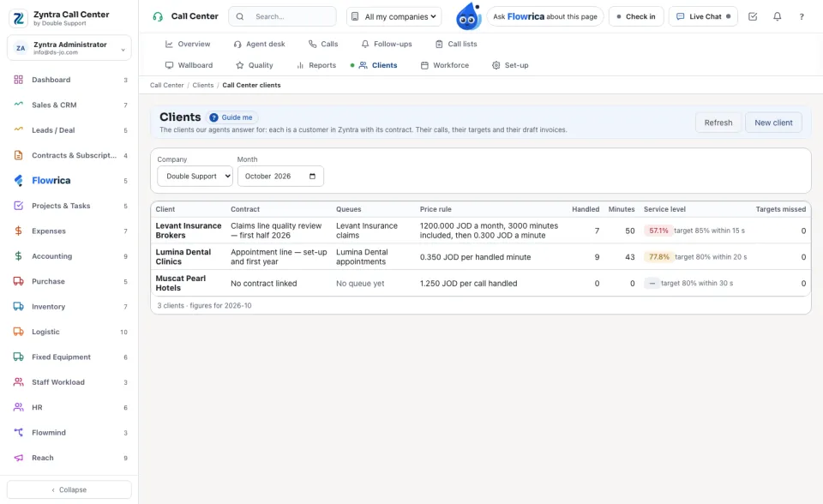Click the New client button
Screen dimensions: 823x504
pyautogui.click(x=773, y=123)
